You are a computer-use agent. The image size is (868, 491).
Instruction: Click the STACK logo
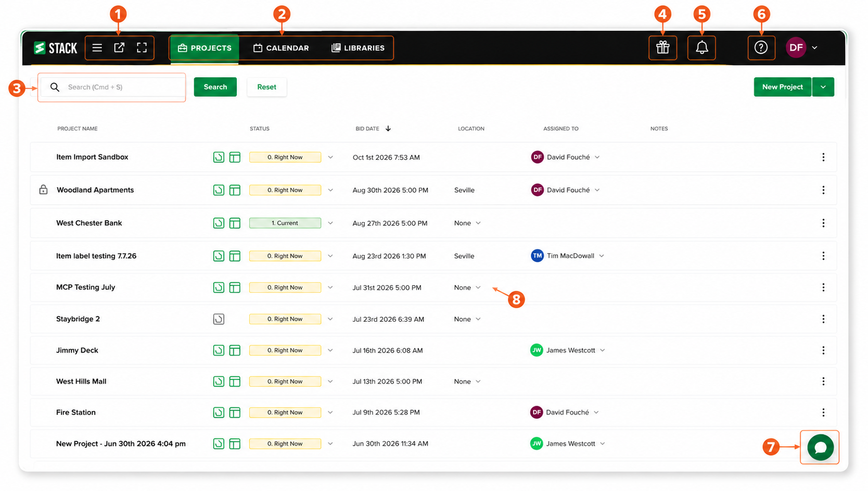55,48
